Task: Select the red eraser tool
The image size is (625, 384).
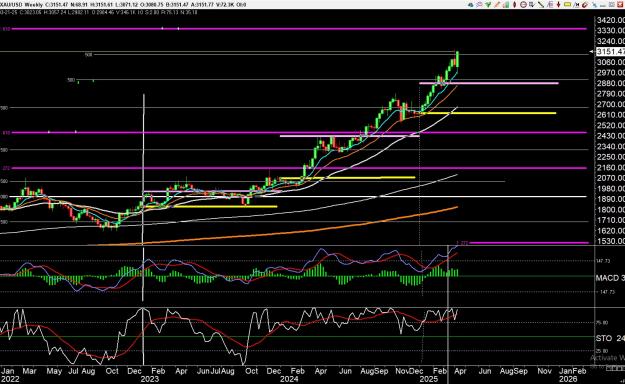Action: 585,5
